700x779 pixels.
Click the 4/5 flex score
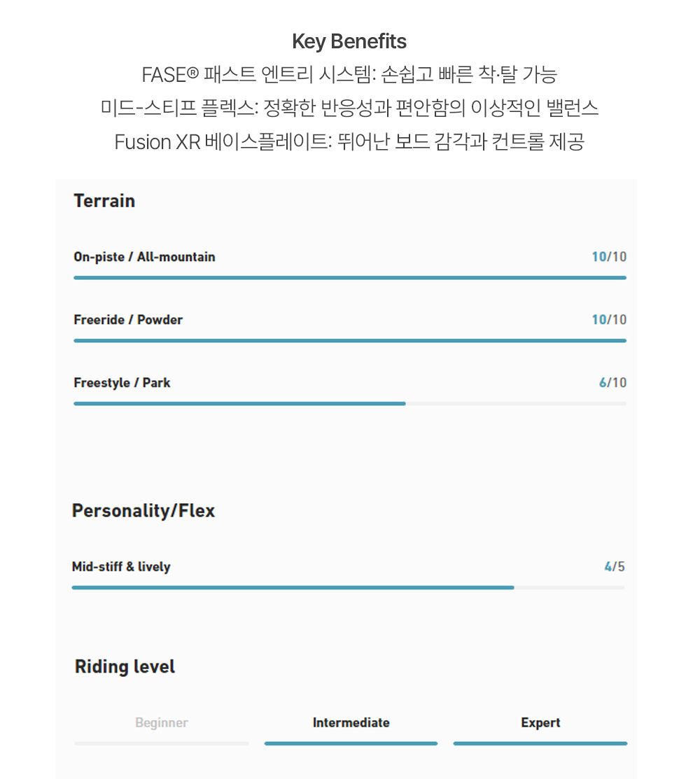click(x=614, y=567)
